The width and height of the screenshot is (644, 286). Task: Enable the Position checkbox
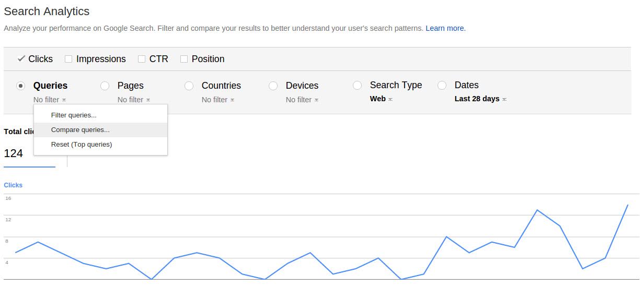coord(184,59)
